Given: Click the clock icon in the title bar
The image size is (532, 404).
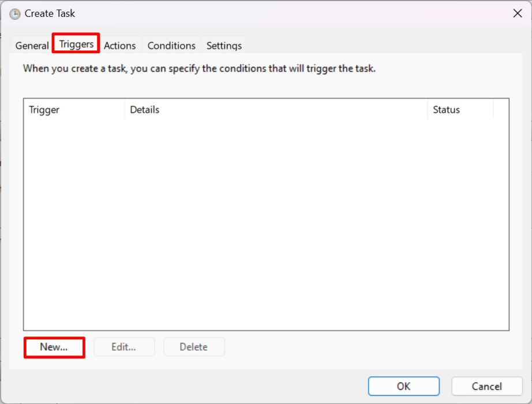Looking at the screenshot, I should point(15,13).
